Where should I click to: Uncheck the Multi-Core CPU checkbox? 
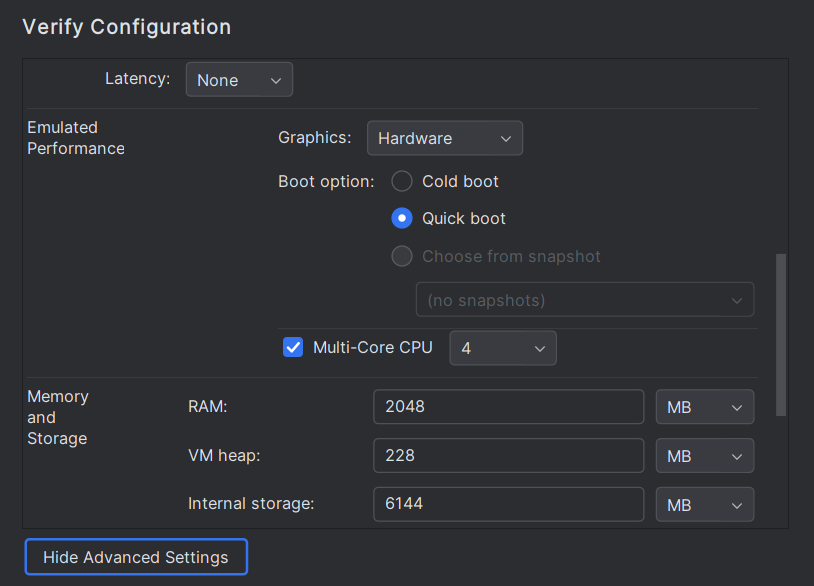click(293, 347)
